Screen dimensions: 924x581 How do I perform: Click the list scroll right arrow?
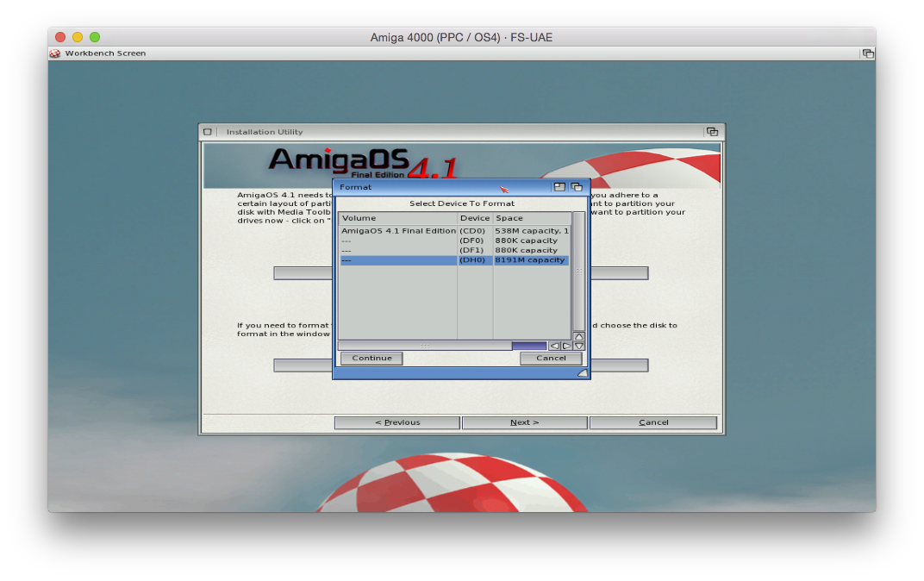(x=566, y=346)
